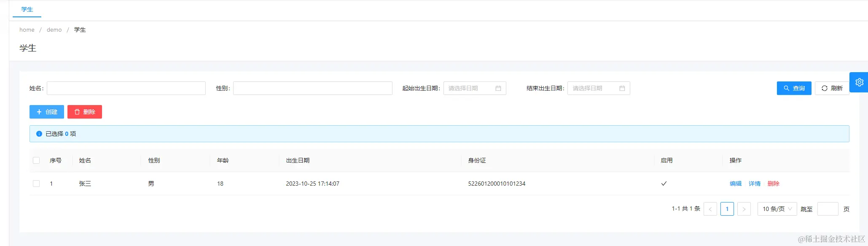Image resolution: width=868 pixels, height=246 pixels.
Task: Click the 创建 create button
Action: 47,112
